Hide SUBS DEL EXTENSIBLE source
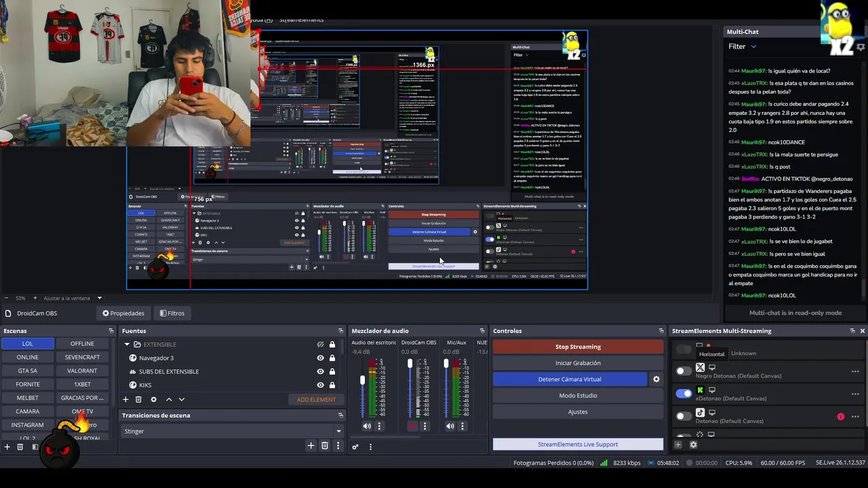Screen dimensions: 868x488 (320, 371)
